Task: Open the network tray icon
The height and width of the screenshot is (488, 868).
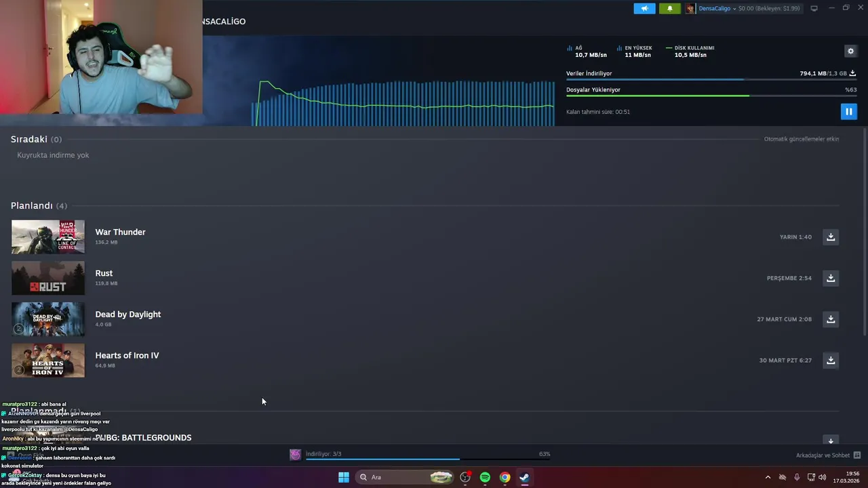Action: (x=811, y=477)
